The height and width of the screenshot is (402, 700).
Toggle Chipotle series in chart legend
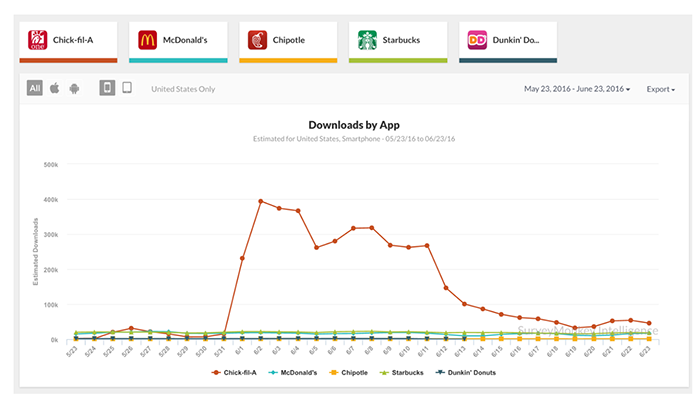pos(348,373)
